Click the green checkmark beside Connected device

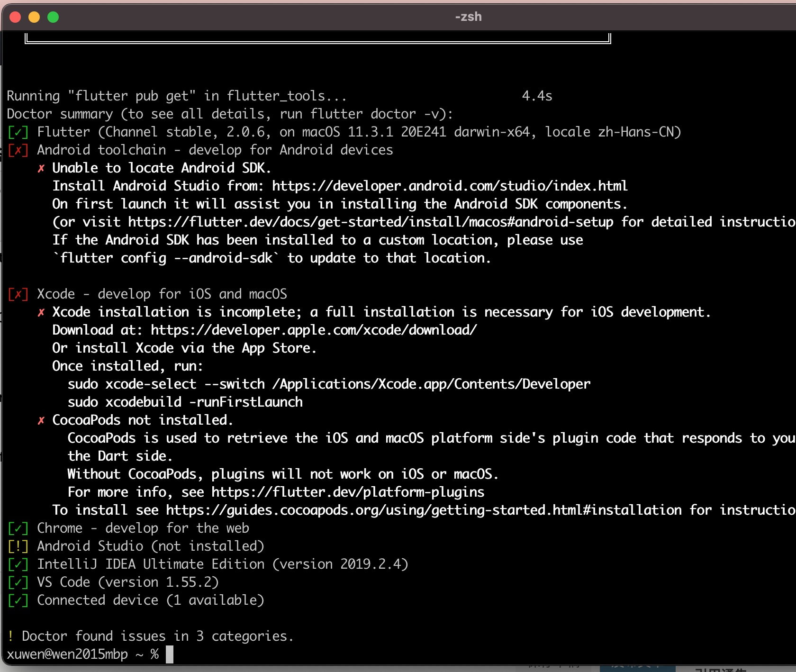18,600
